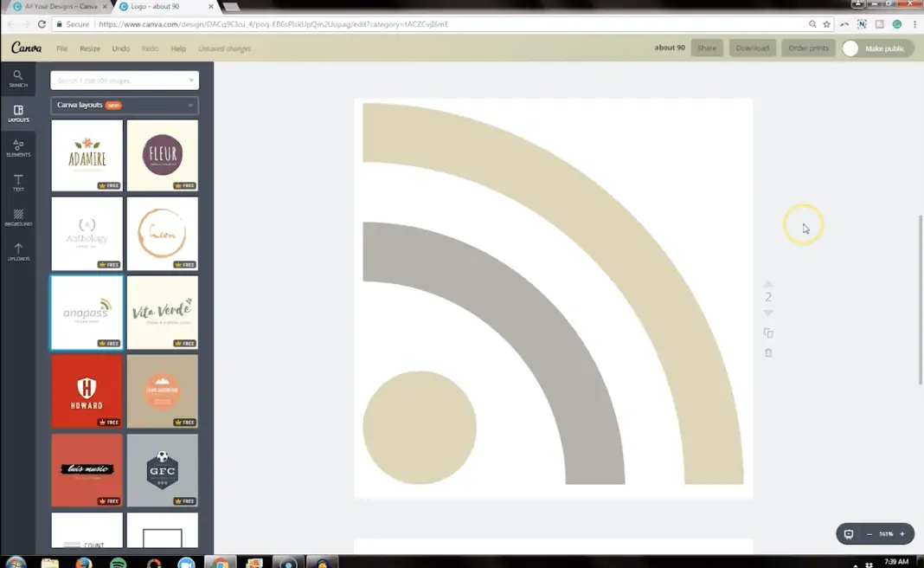This screenshot has height=568, width=924.
Task: Click the Canva logo
Action: coord(27,48)
